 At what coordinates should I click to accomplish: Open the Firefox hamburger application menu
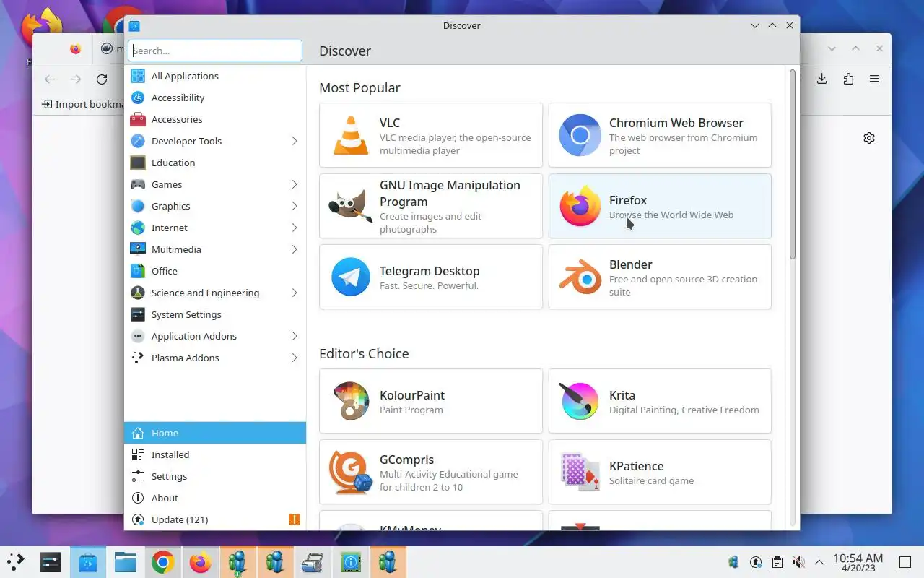(874, 79)
